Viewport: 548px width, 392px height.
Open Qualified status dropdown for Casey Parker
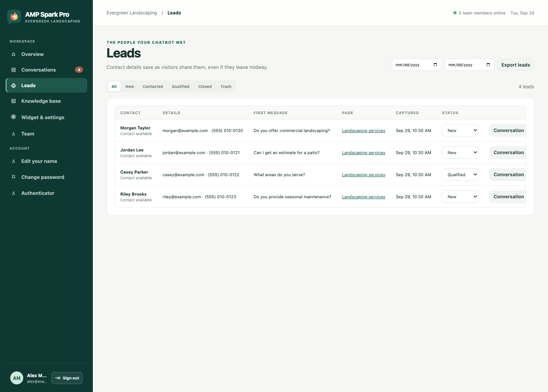coord(460,175)
